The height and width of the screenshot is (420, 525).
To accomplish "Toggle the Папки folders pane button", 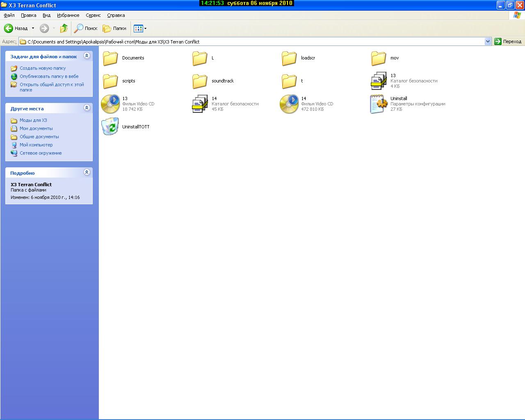I will coord(114,28).
